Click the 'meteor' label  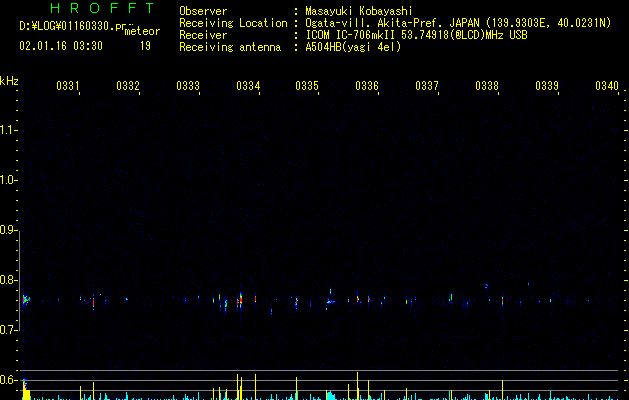pos(142,31)
